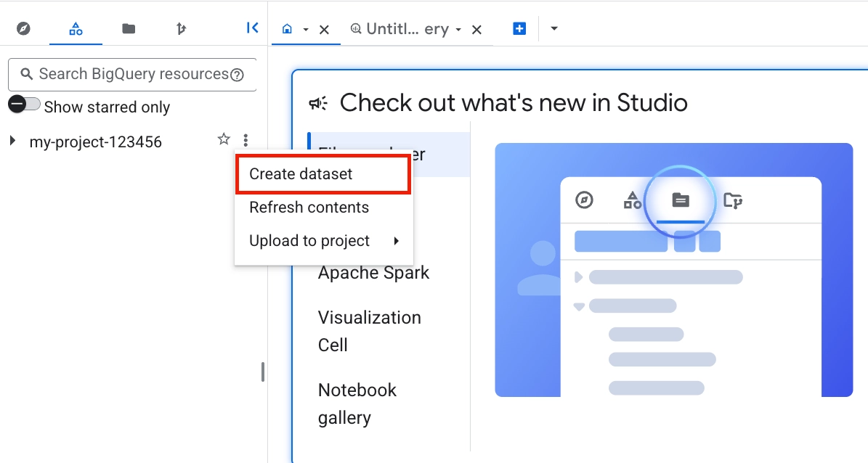Select my-project-123456 project name

[96, 142]
